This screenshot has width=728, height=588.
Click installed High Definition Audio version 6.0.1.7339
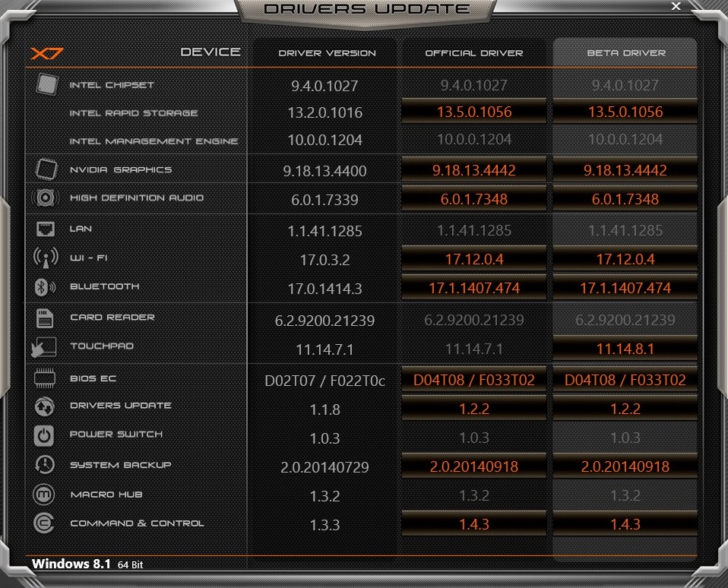point(325,200)
